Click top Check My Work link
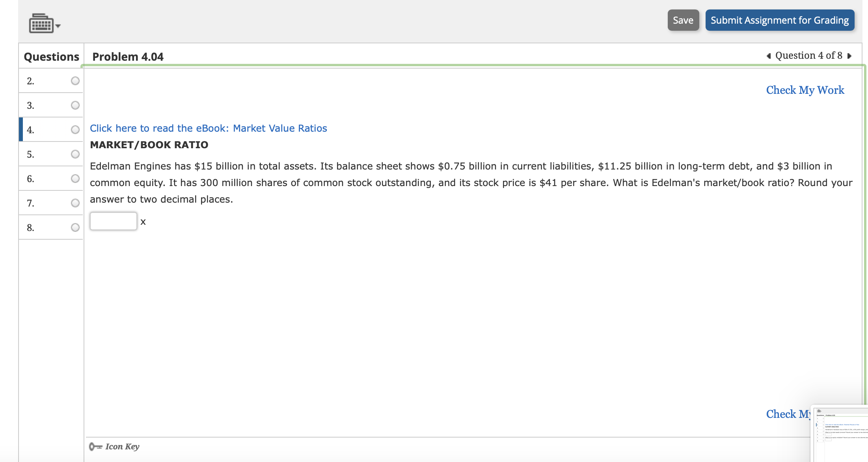 point(805,90)
